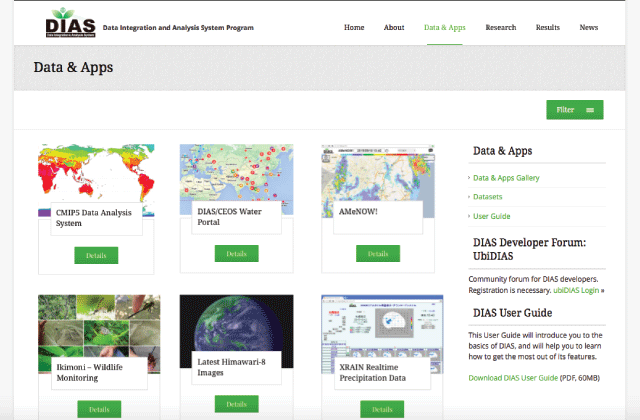Open the Datasets sidebar link

[x=487, y=197]
